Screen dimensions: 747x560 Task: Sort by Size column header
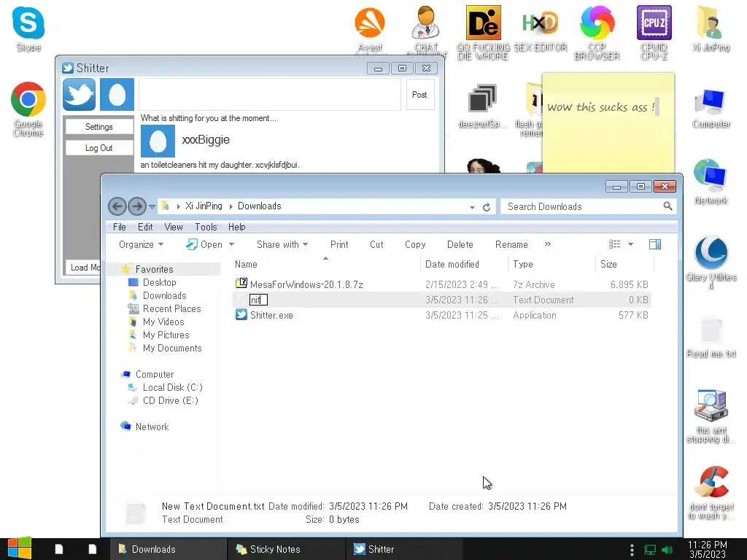(608, 264)
